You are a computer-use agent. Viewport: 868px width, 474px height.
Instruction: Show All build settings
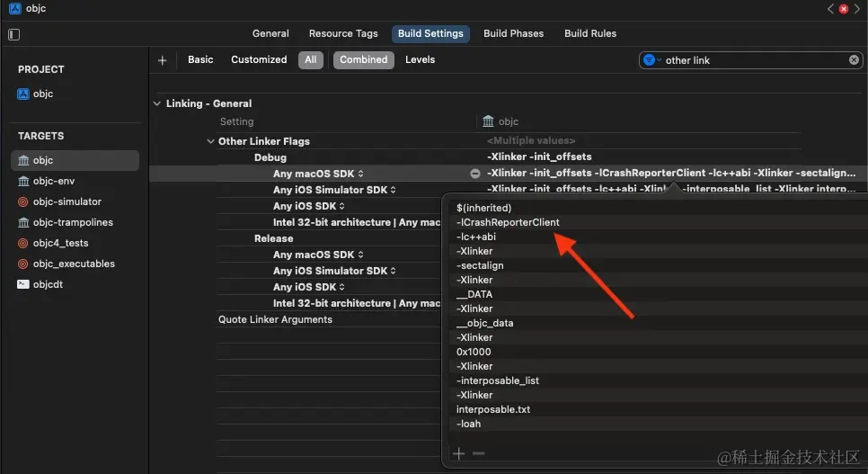[x=311, y=60]
